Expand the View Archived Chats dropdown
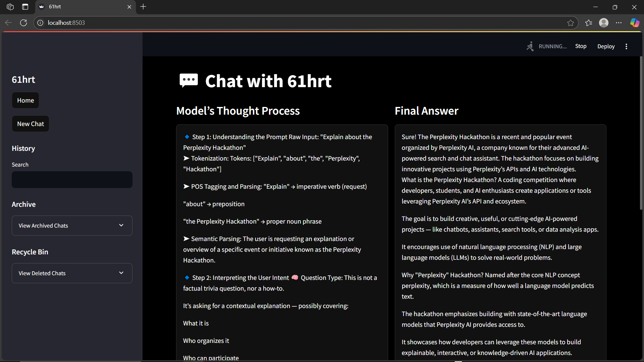644x362 pixels. (72, 226)
